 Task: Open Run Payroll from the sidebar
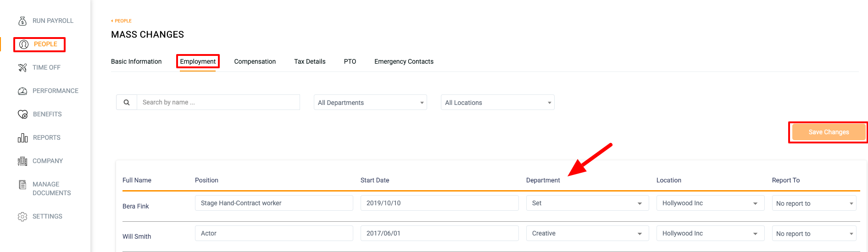53,21
